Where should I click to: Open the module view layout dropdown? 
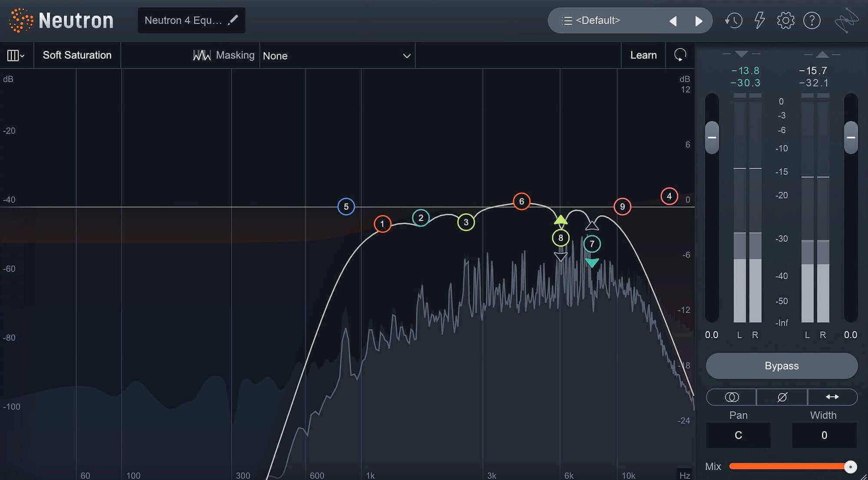point(16,55)
